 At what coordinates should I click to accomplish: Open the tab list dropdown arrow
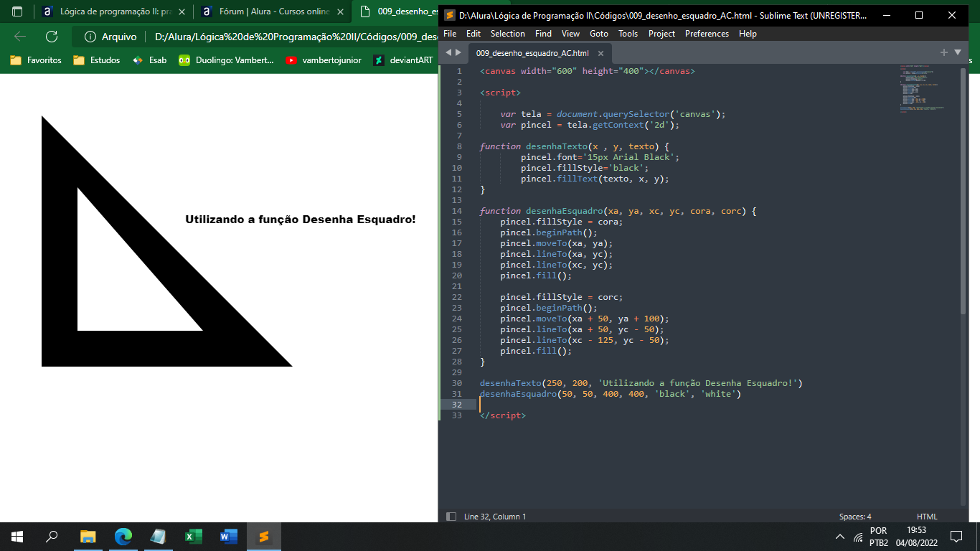click(957, 52)
